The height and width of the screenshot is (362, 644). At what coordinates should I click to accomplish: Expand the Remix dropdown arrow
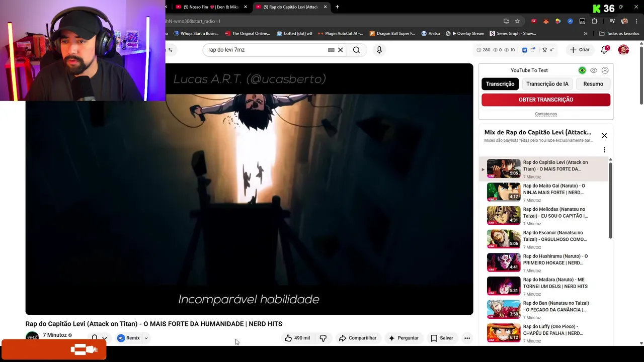tap(146, 338)
